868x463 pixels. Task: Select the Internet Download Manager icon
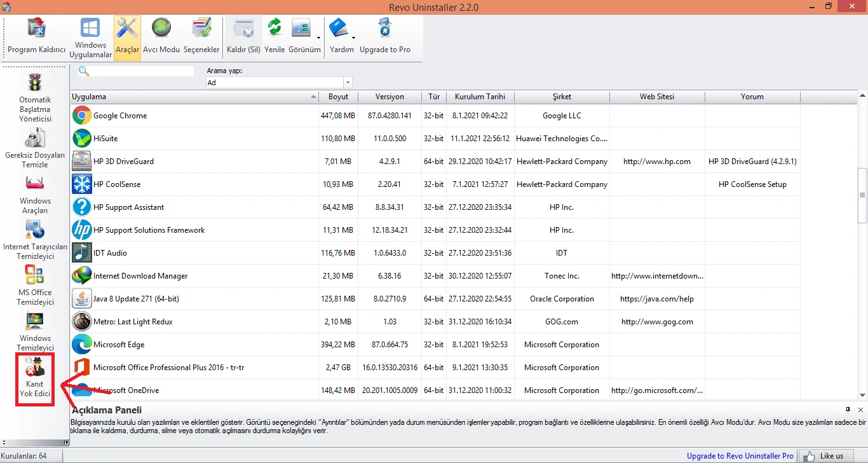pos(82,276)
